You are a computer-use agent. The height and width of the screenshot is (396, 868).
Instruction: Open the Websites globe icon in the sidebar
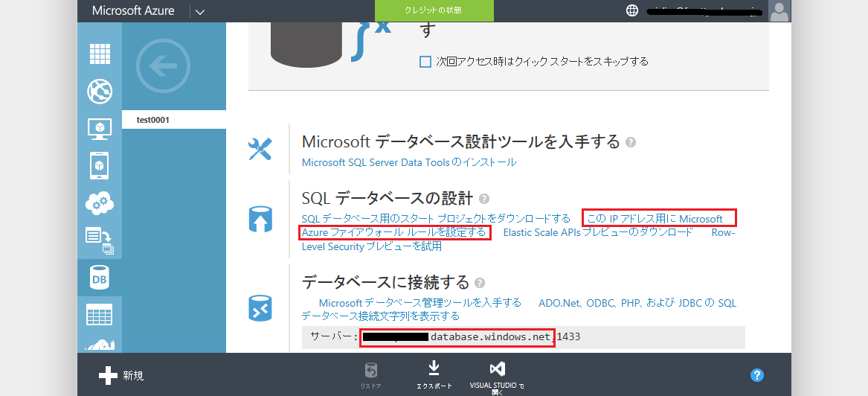pos(100,92)
